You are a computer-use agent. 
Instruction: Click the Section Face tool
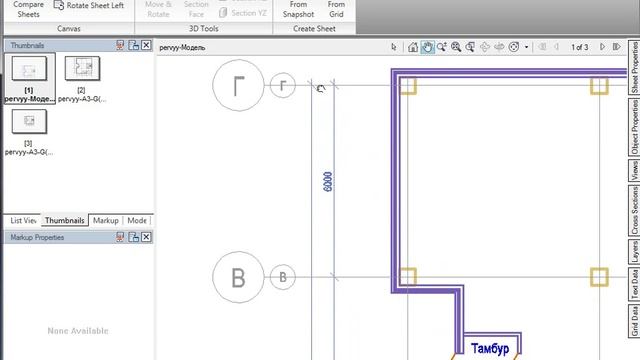[196, 9]
